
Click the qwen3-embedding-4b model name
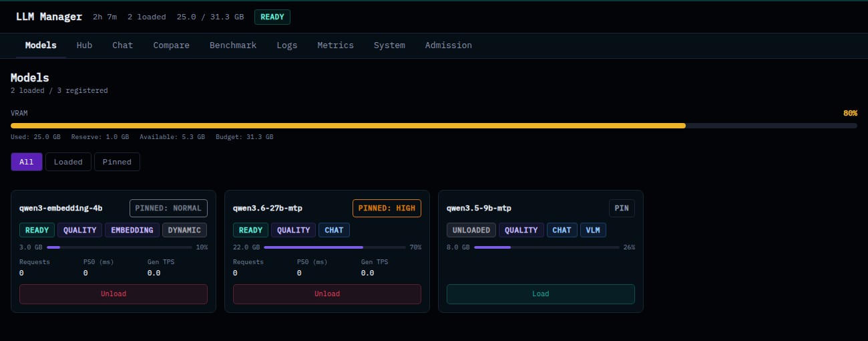[61, 208]
